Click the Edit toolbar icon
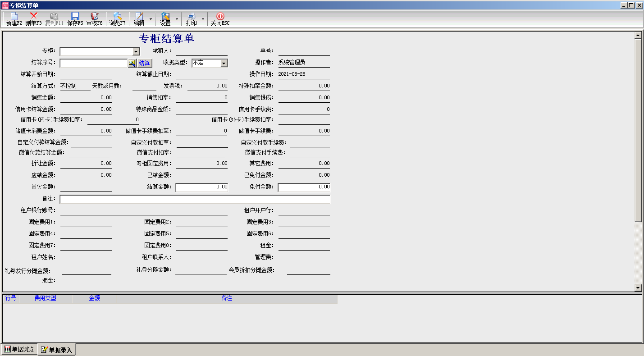644x356 pixels. (139, 19)
